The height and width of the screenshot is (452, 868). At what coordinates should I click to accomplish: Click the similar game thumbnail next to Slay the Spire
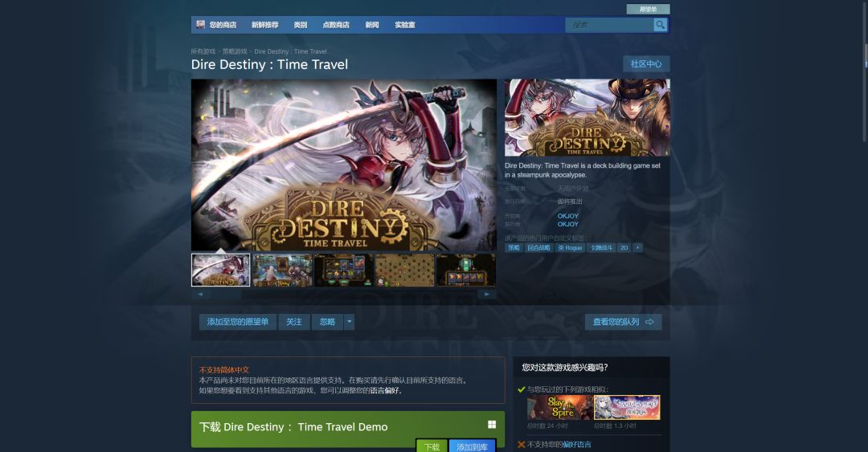tap(627, 408)
